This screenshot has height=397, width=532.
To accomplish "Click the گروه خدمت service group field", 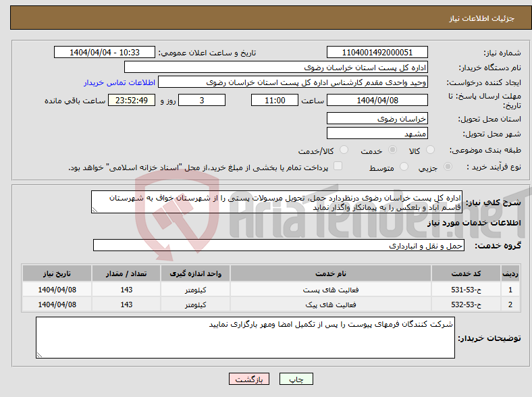I will tap(279, 245).
